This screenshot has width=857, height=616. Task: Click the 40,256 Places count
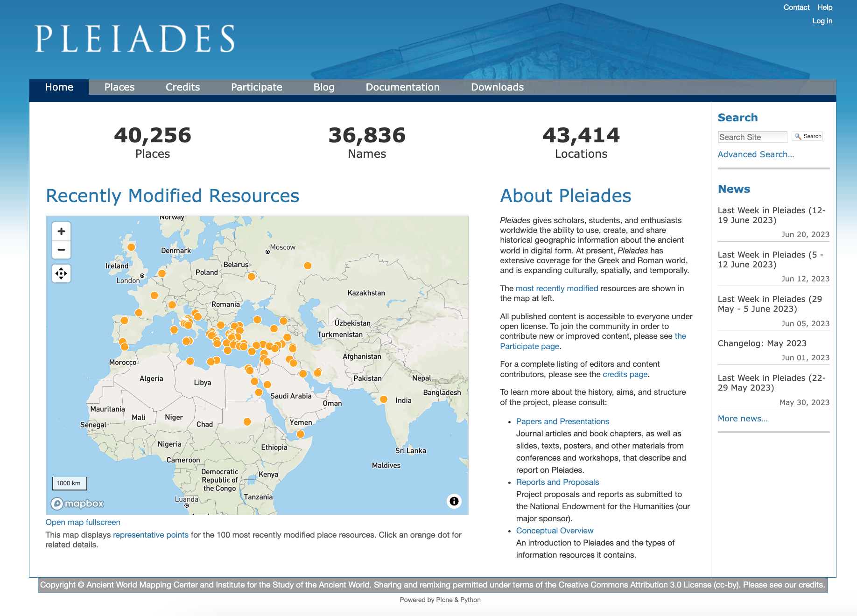coord(153,142)
